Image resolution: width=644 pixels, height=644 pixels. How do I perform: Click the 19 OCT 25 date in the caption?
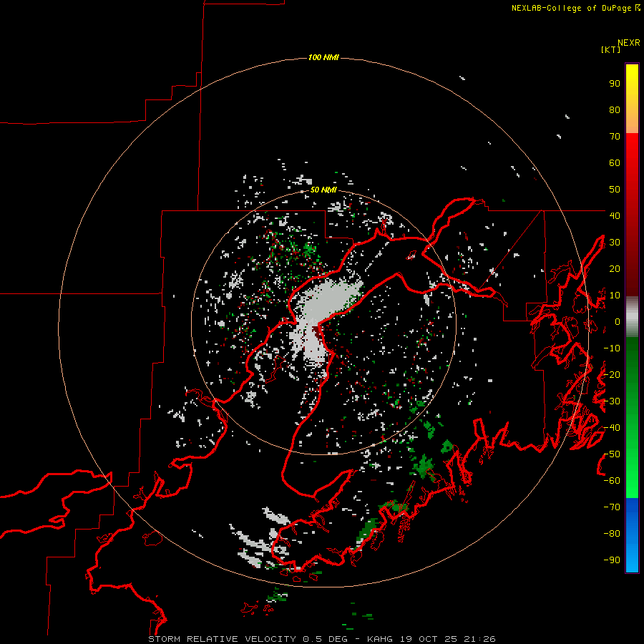[428, 639]
